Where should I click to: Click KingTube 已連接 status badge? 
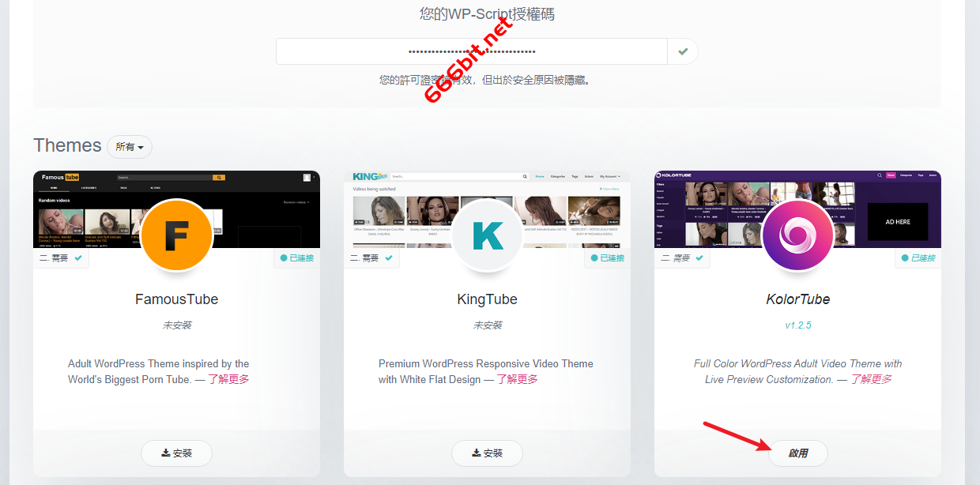click(x=607, y=258)
